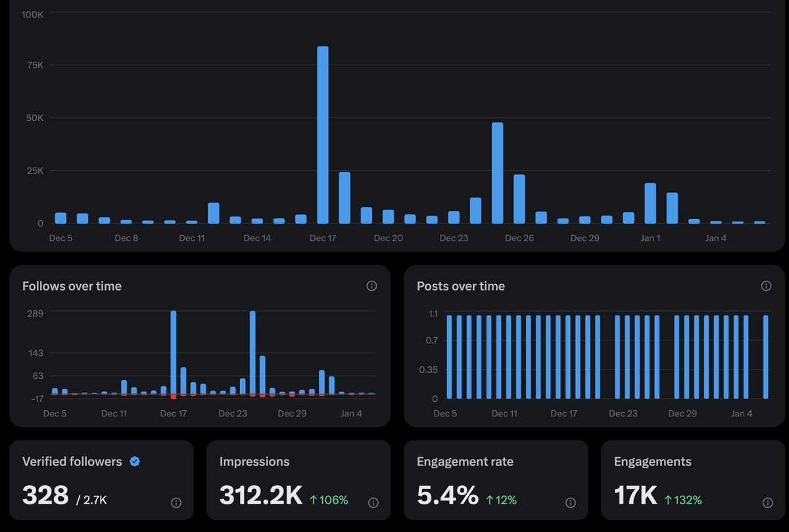Select the Jan 1 impressions bar
The width and height of the screenshot is (789, 532).
[650, 203]
